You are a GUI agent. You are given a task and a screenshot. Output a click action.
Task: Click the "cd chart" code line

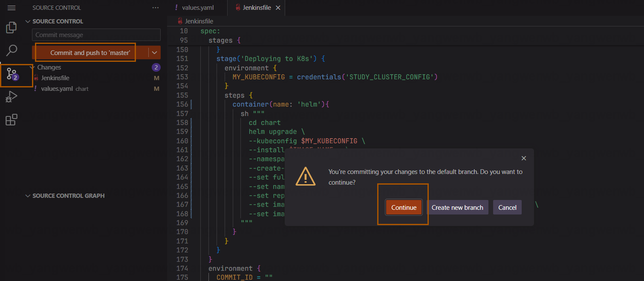pyautogui.click(x=265, y=122)
